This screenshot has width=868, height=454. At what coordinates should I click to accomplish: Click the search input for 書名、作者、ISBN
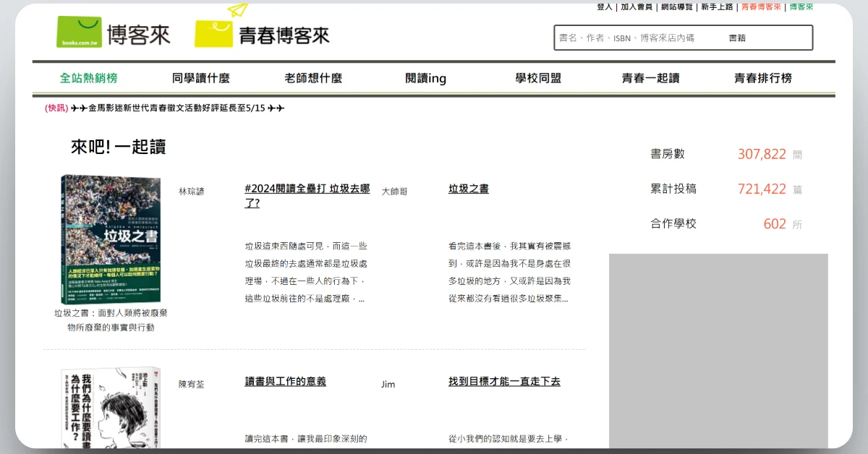[639, 38]
